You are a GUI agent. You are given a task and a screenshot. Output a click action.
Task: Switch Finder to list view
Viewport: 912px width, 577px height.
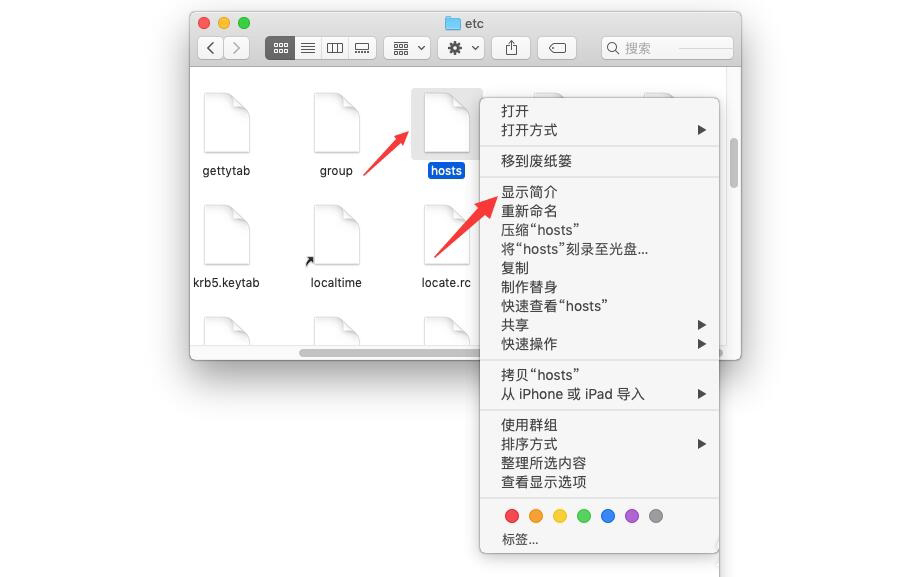coord(308,48)
